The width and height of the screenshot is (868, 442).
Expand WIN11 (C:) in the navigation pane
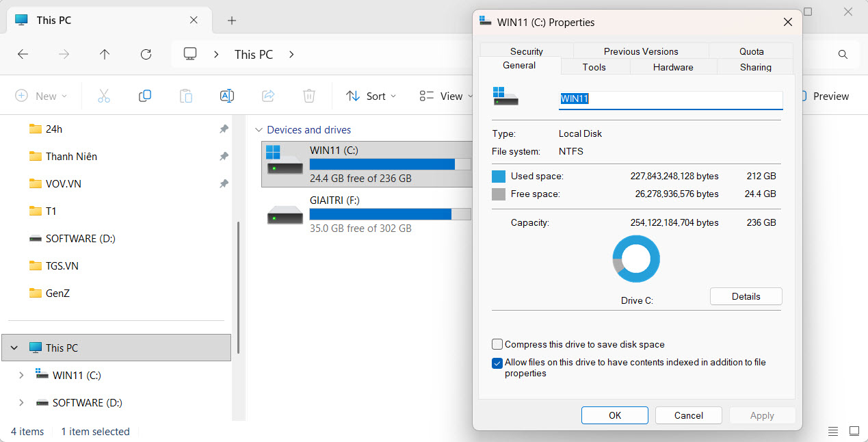[21, 375]
